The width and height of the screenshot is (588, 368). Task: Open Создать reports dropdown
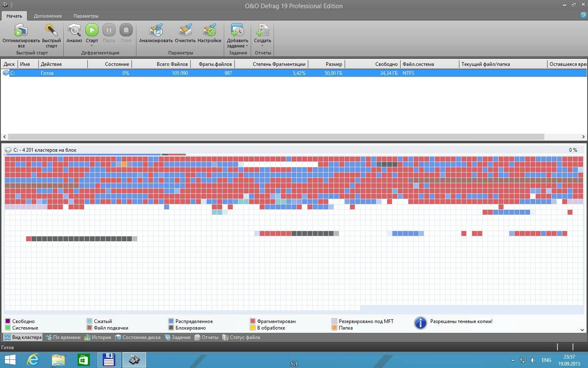click(263, 35)
